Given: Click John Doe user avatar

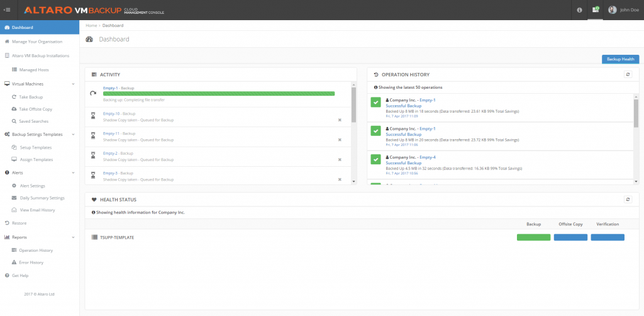Looking at the screenshot, I should pos(612,10).
